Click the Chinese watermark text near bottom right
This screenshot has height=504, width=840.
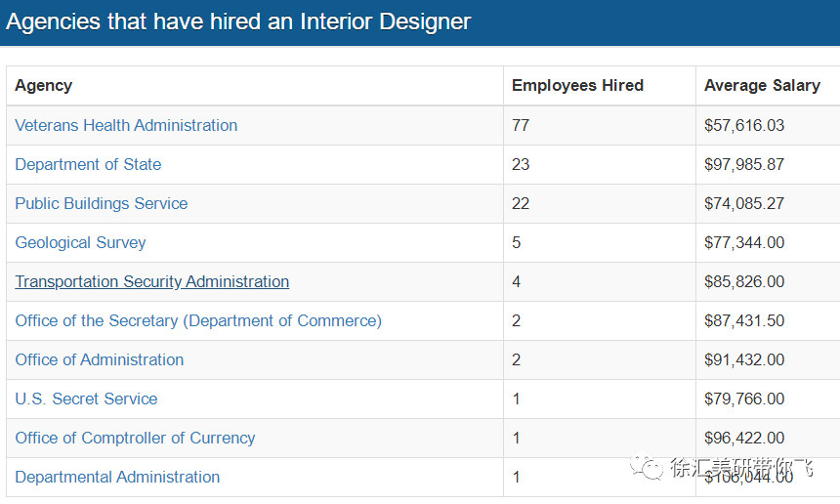point(741,468)
